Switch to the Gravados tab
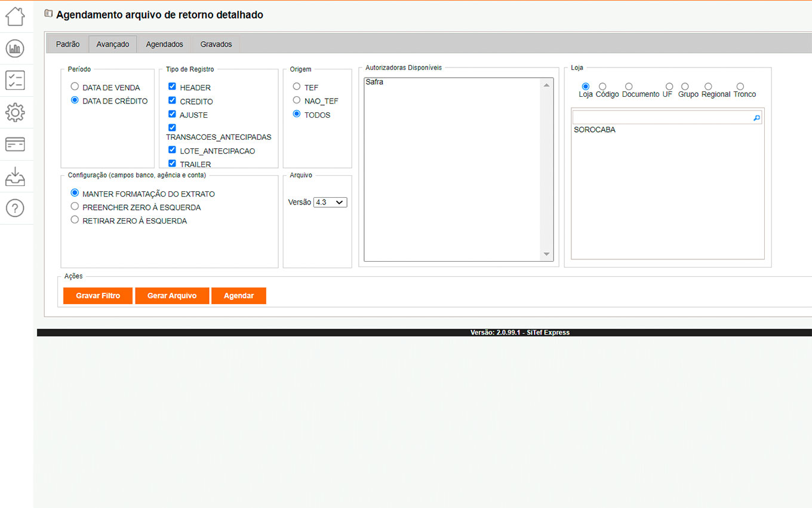The width and height of the screenshot is (812, 508). (x=216, y=44)
